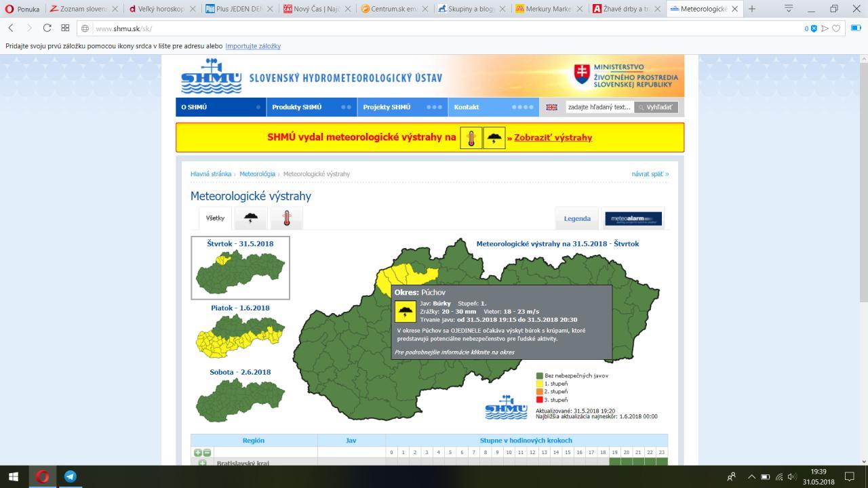Add page to bookmarks with heart icon

coord(836,28)
